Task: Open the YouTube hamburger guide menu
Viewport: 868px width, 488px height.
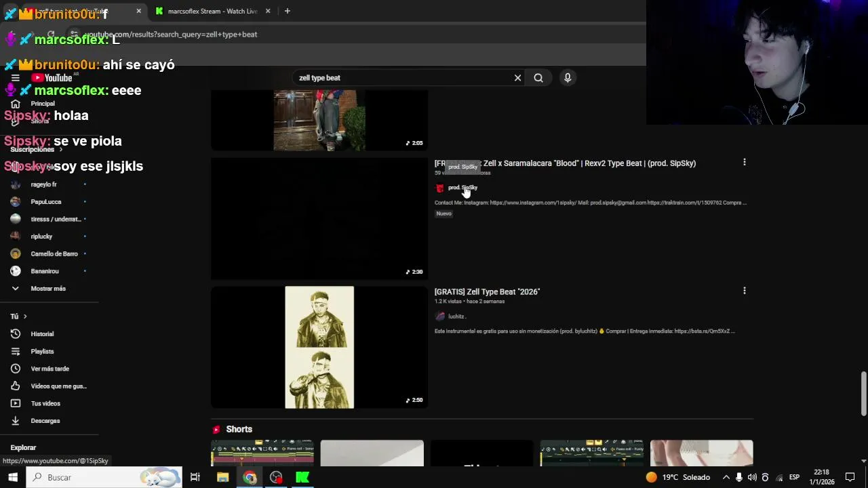Action: pyautogui.click(x=15, y=78)
